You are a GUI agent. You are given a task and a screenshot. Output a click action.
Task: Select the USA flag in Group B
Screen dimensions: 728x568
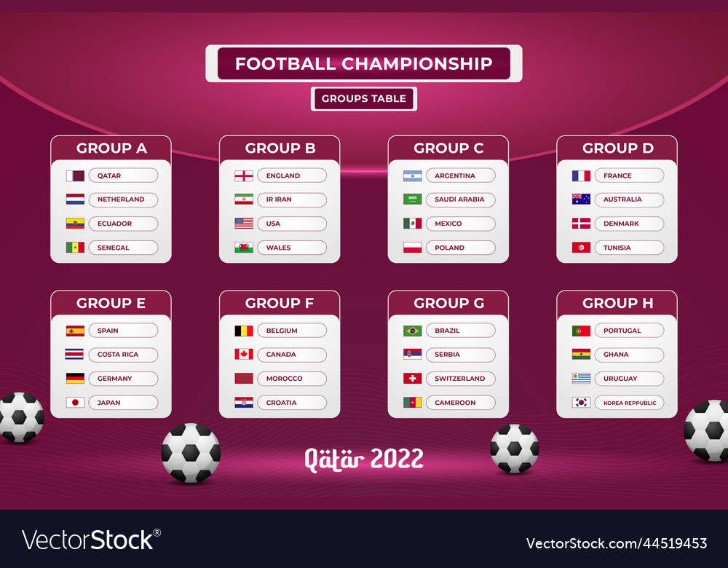pyautogui.click(x=244, y=224)
